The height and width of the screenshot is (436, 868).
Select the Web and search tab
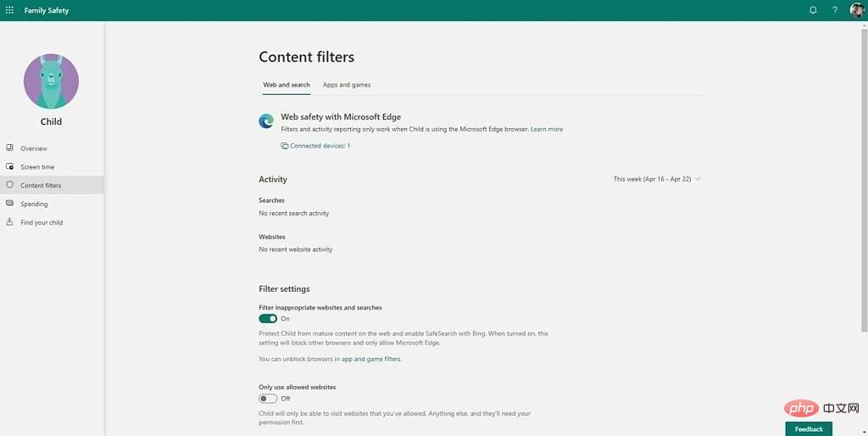tap(287, 85)
